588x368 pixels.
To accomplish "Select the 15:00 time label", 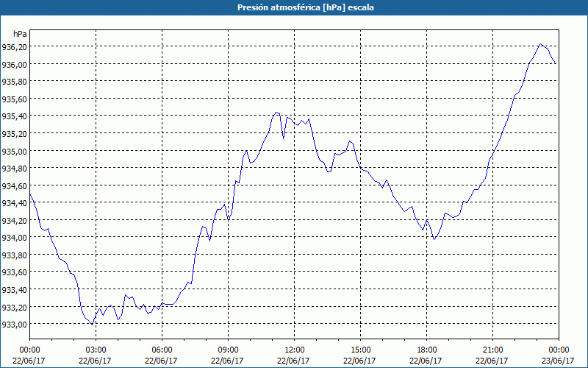I will [x=360, y=350].
